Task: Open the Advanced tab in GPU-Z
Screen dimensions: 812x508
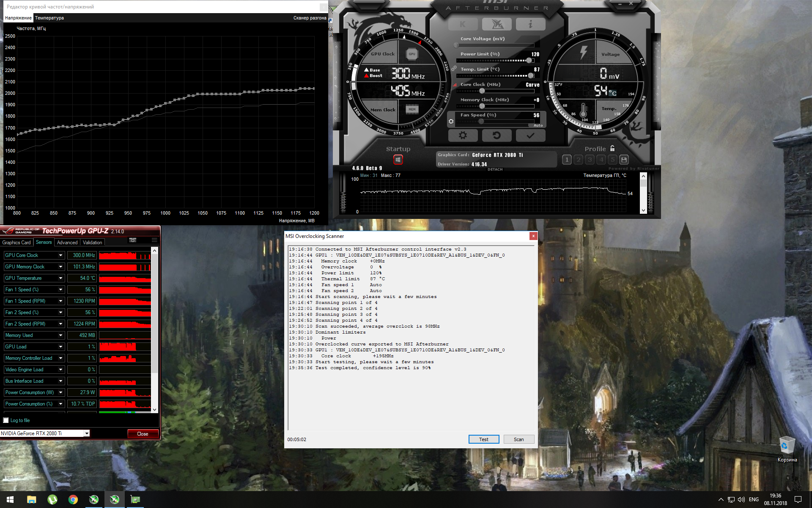Action: [x=67, y=243]
